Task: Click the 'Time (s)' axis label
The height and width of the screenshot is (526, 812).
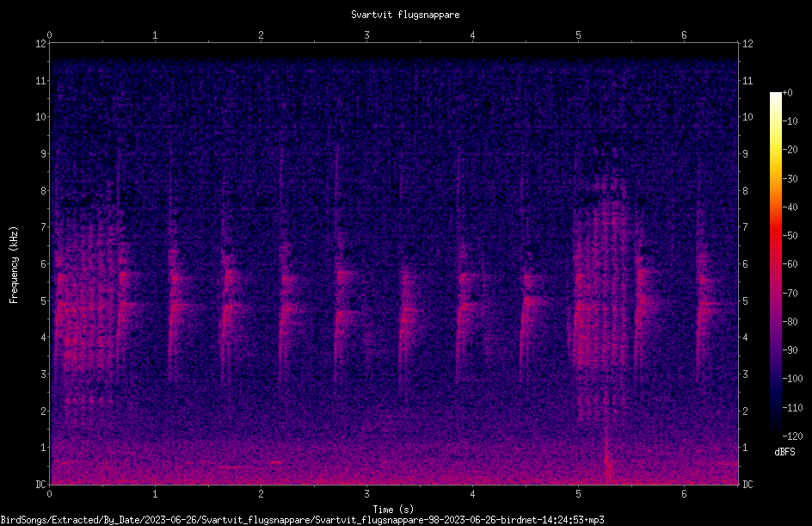Action: click(394, 510)
